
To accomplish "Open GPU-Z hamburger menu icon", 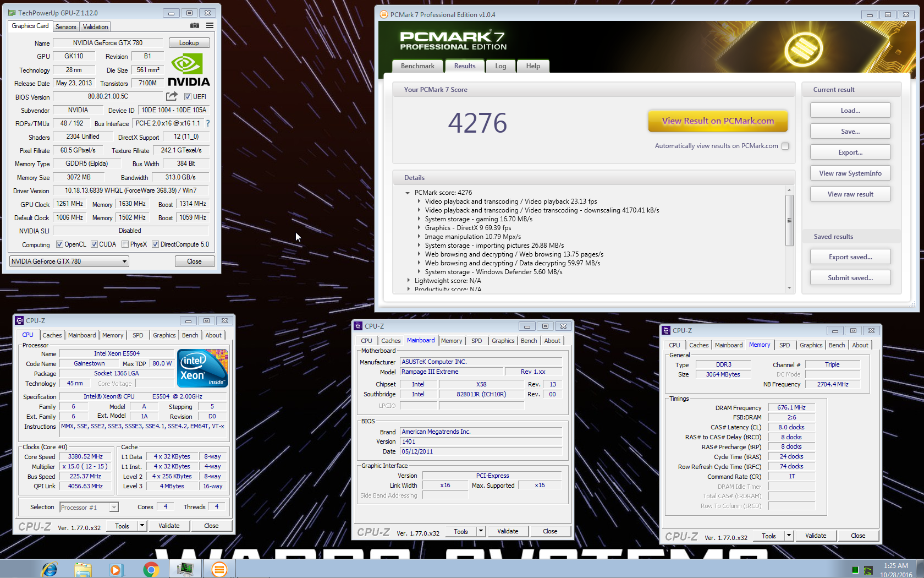I will tap(210, 26).
